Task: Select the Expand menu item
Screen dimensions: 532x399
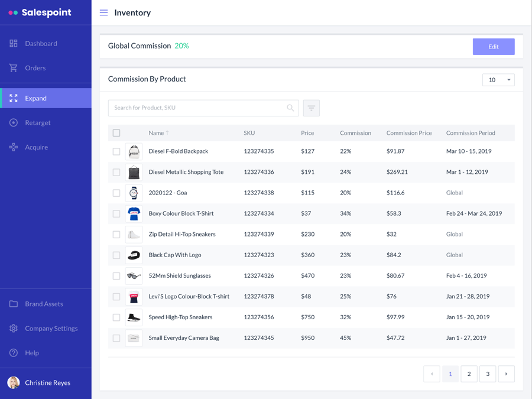Action: [46, 98]
